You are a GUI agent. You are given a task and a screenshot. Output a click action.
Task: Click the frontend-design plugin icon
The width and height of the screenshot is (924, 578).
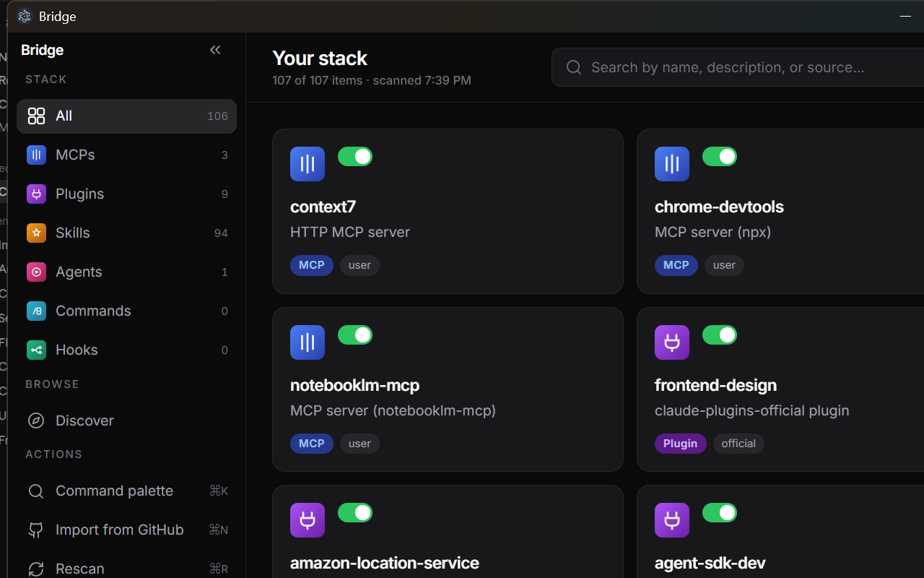click(671, 342)
